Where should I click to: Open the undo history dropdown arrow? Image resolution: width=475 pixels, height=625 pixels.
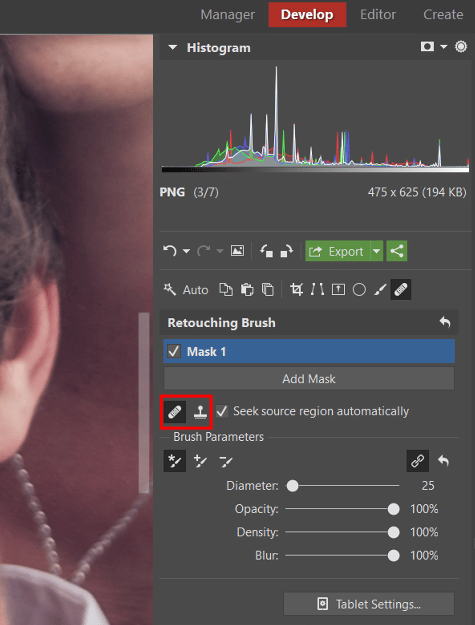(186, 251)
